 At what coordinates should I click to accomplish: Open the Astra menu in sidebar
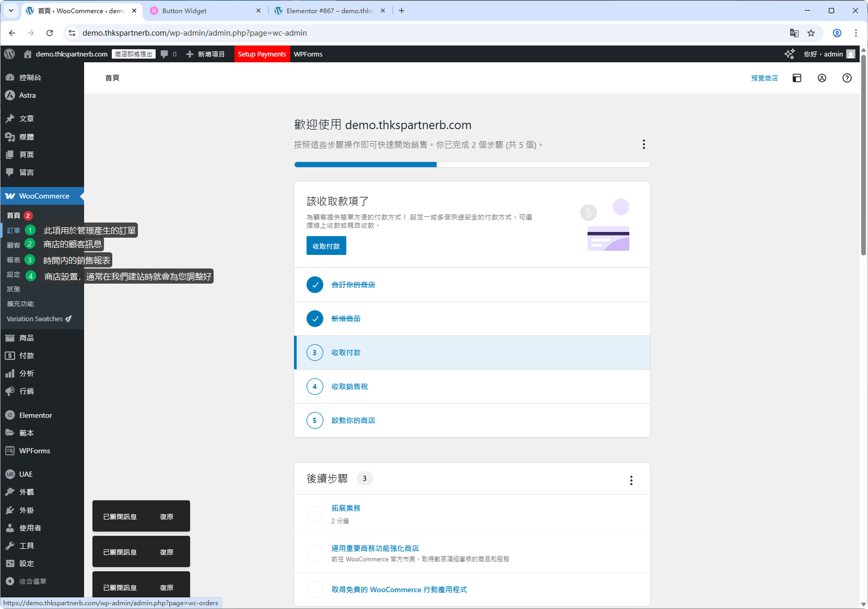point(42,95)
